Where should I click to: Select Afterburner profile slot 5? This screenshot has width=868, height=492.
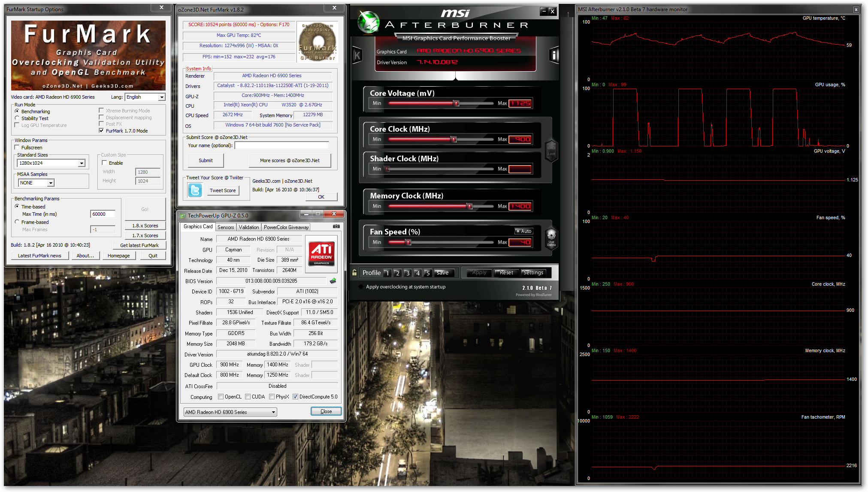428,273
